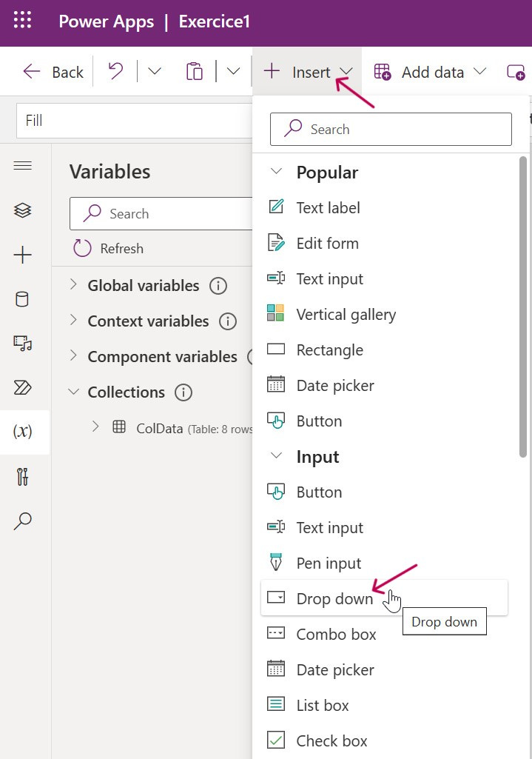Image resolution: width=532 pixels, height=759 pixels.
Task: Show info for Collections
Action: [183, 392]
